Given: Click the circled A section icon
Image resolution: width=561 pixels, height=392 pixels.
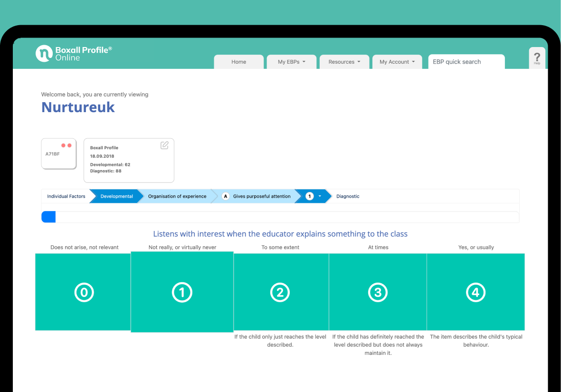Looking at the screenshot, I should [226, 196].
